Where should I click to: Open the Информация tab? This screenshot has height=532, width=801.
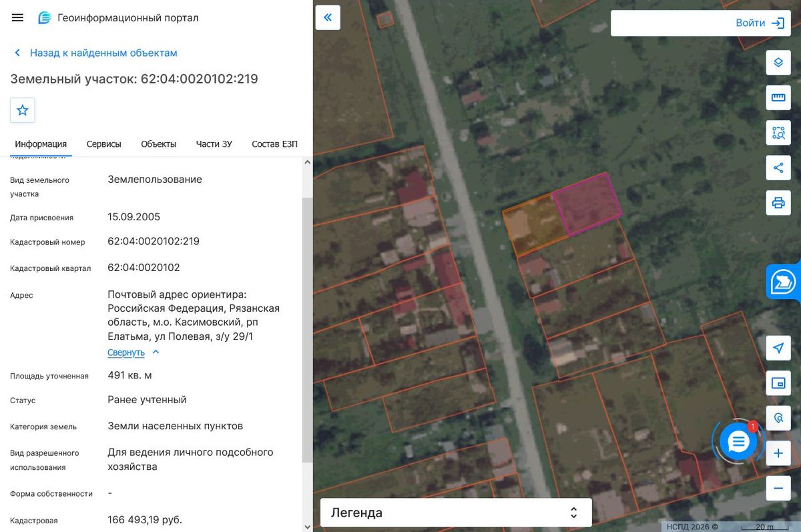point(41,144)
